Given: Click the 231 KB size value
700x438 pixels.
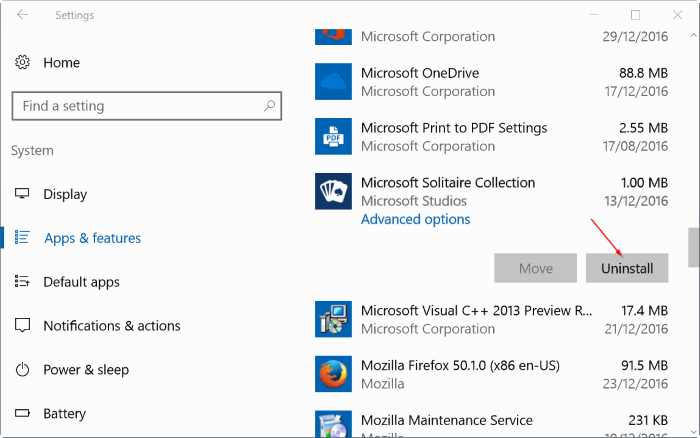Looking at the screenshot, I should pyautogui.click(x=648, y=420).
